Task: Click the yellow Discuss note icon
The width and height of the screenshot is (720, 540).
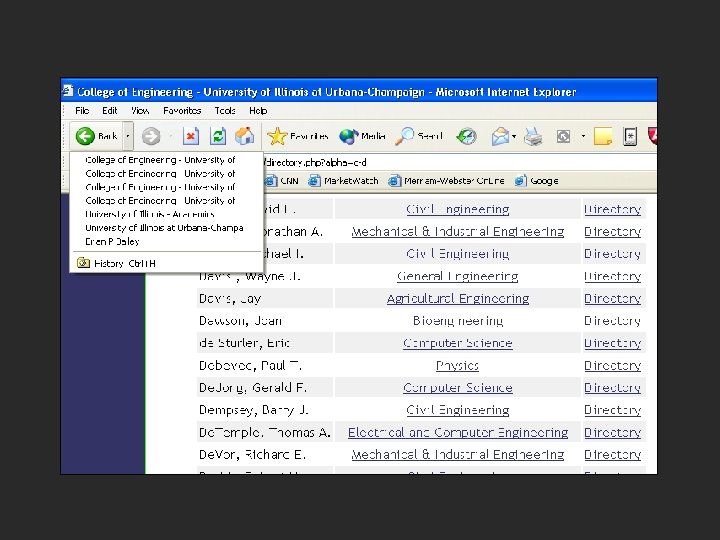Action: coord(603,136)
